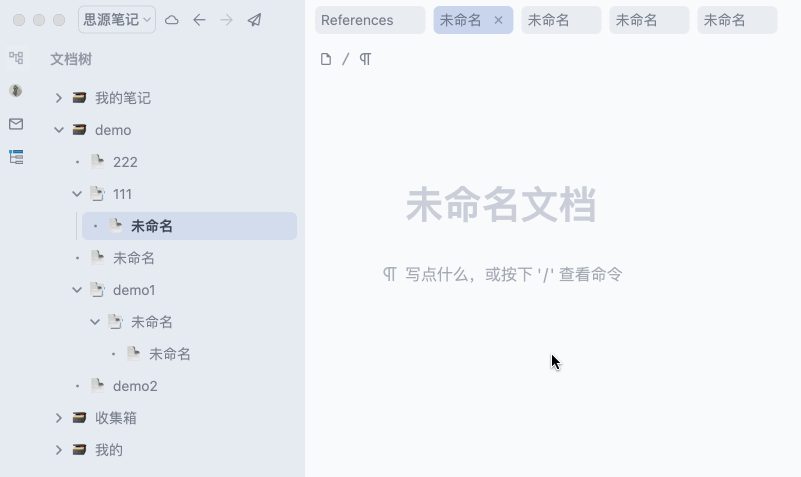Click the ¶ block icon beside the placeholder text
Screen dimensions: 801x477
390,274
